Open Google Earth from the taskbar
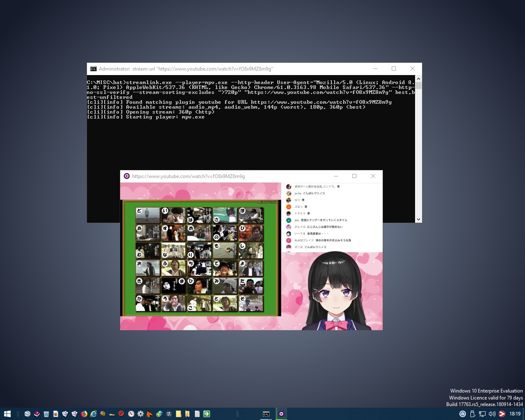The height and width of the screenshot is (420, 525). (27, 414)
